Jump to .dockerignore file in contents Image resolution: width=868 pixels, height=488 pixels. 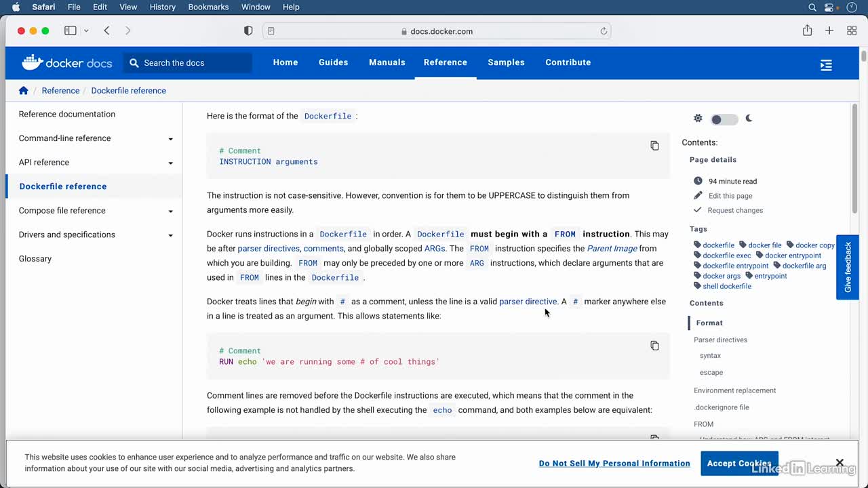click(x=722, y=407)
